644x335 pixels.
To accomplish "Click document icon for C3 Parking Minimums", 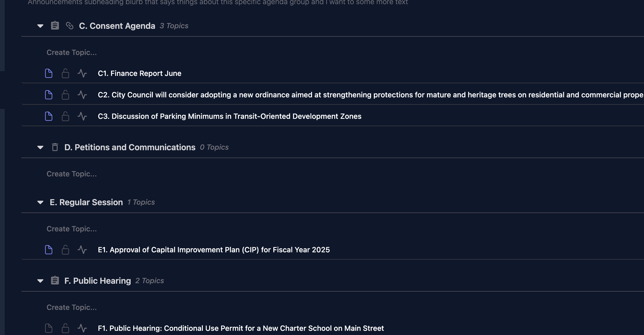I will [x=49, y=116].
